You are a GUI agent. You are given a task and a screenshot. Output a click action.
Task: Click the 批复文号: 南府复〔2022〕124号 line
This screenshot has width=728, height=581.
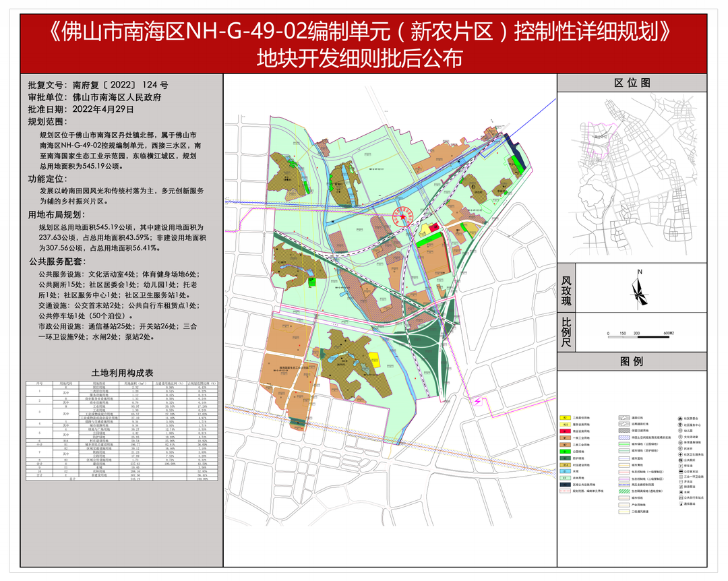point(98,85)
